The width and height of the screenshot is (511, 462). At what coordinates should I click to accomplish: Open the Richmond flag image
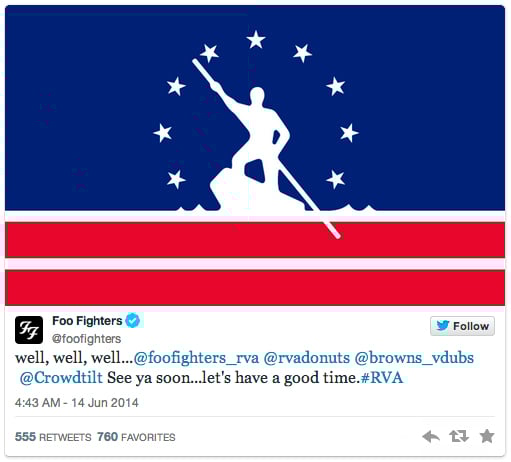(x=255, y=155)
